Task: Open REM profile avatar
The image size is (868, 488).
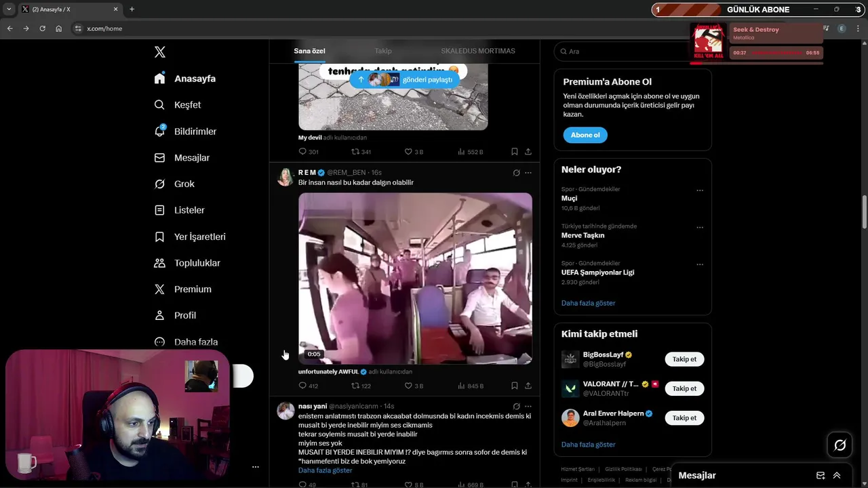Action: point(285,177)
